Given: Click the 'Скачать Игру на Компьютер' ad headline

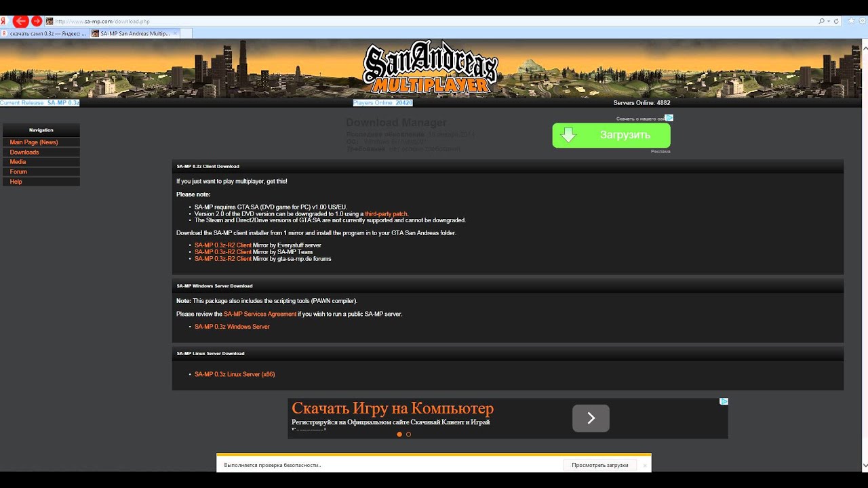Looking at the screenshot, I should 393,409.
